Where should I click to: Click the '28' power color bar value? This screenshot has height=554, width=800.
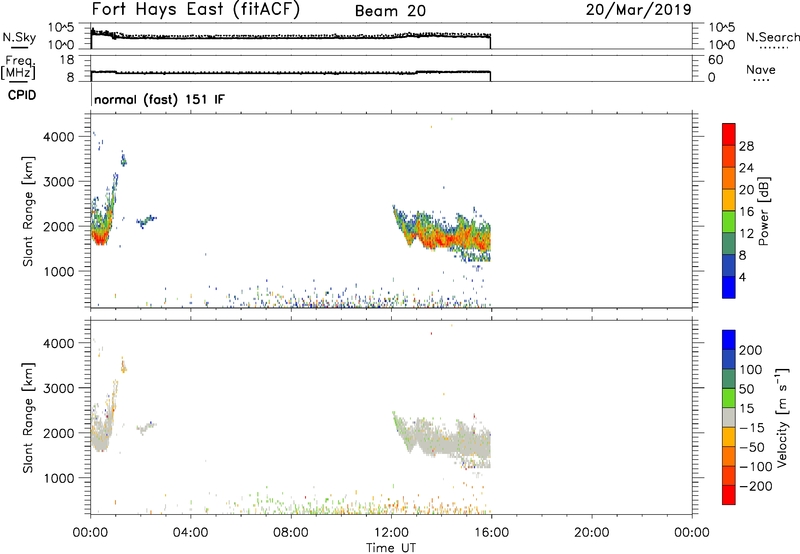tap(746, 146)
